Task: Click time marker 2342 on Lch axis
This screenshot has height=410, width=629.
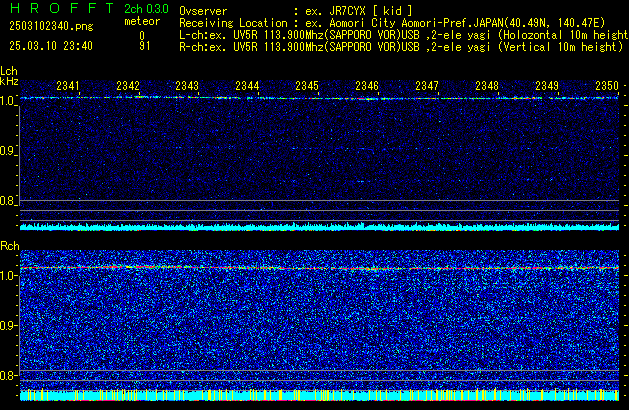Action: [x=128, y=86]
